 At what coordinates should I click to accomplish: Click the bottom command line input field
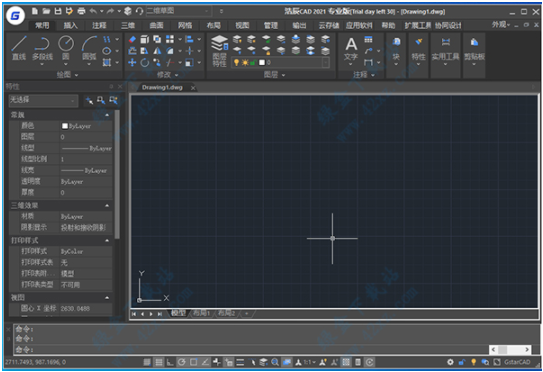pyautogui.click(x=251, y=349)
